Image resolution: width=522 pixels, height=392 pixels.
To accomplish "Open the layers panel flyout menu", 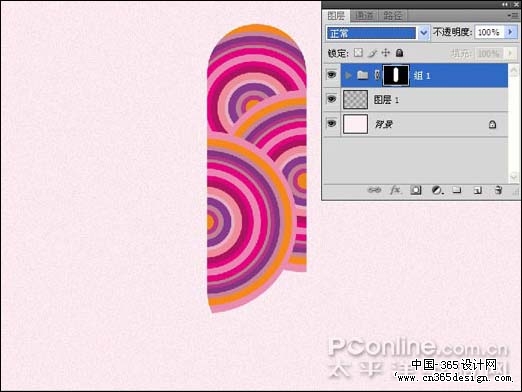I will point(513,15).
